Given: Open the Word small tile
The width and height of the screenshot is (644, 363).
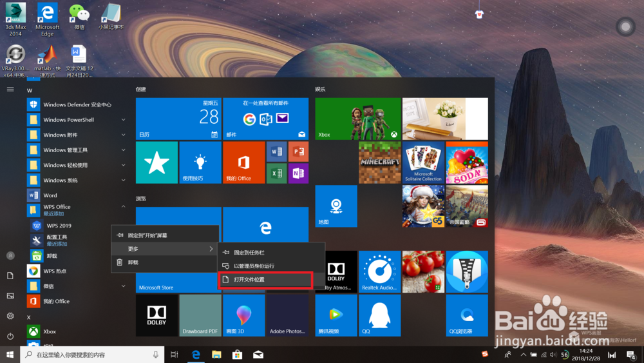Looking at the screenshot, I should click(x=276, y=152).
